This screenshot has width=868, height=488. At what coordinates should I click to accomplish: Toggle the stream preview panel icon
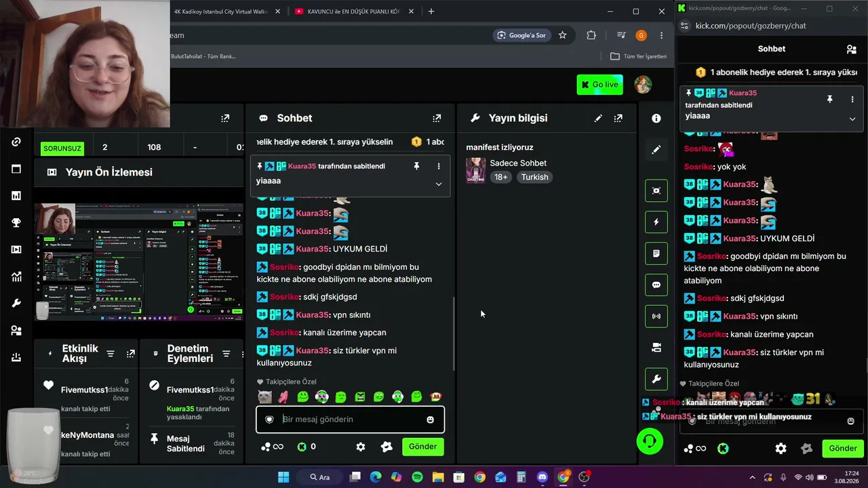pos(656,190)
